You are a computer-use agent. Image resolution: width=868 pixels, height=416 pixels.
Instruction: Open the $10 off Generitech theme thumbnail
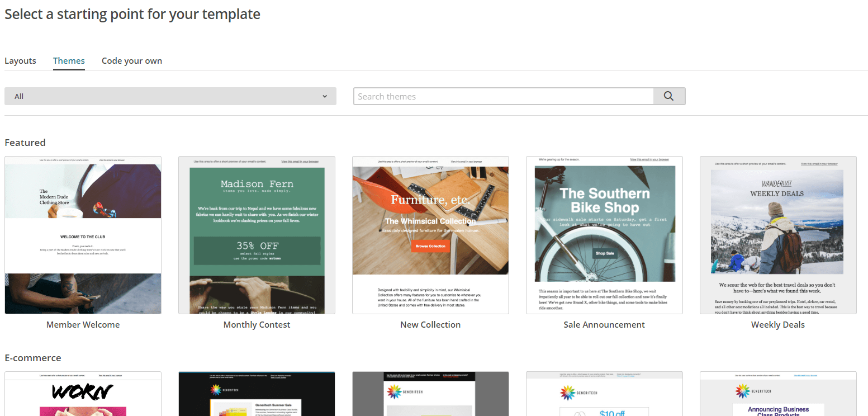tap(604, 394)
